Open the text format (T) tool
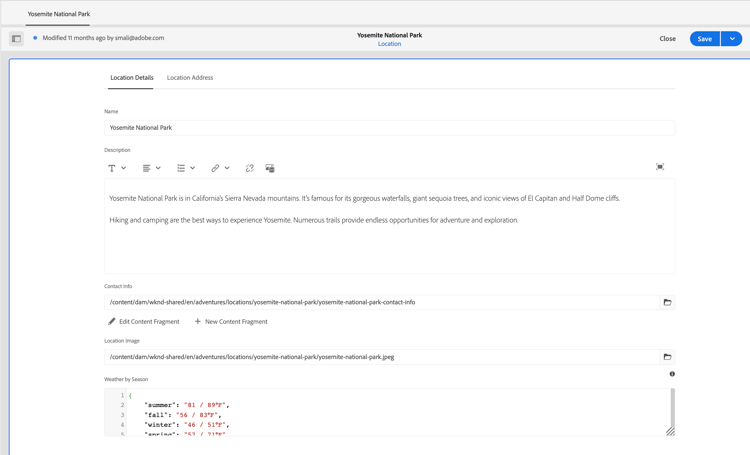Viewport: 750px width, 455px height. click(111, 168)
